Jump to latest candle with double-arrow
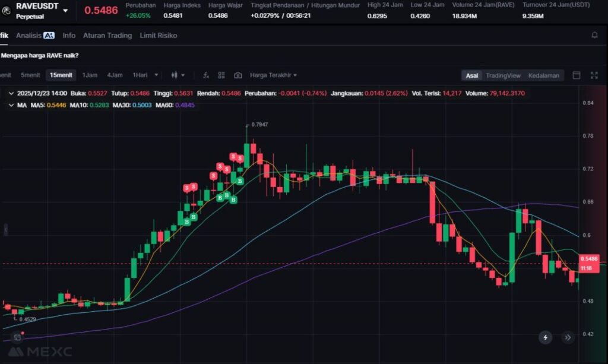This screenshot has height=364, width=608. pyautogui.click(x=568, y=337)
